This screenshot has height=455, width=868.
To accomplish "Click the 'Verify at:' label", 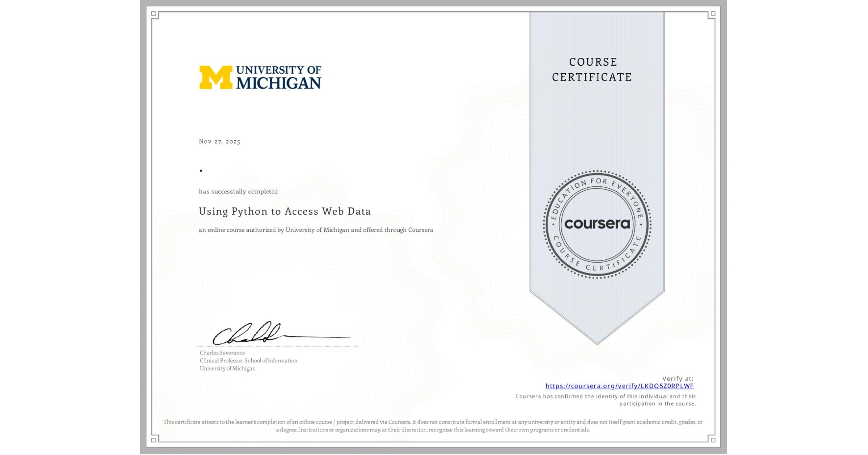I will click(x=678, y=379).
